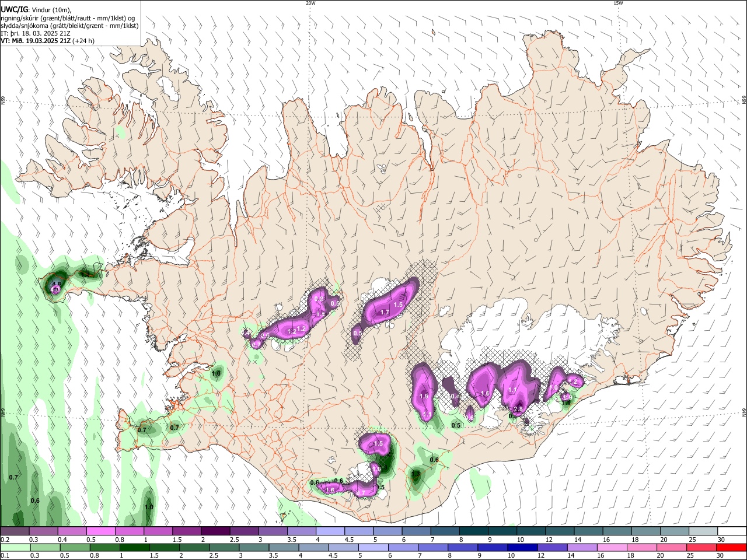Click the 'rigning/skúrir' legend description line
This screenshot has width=747, height=560.
68,18
